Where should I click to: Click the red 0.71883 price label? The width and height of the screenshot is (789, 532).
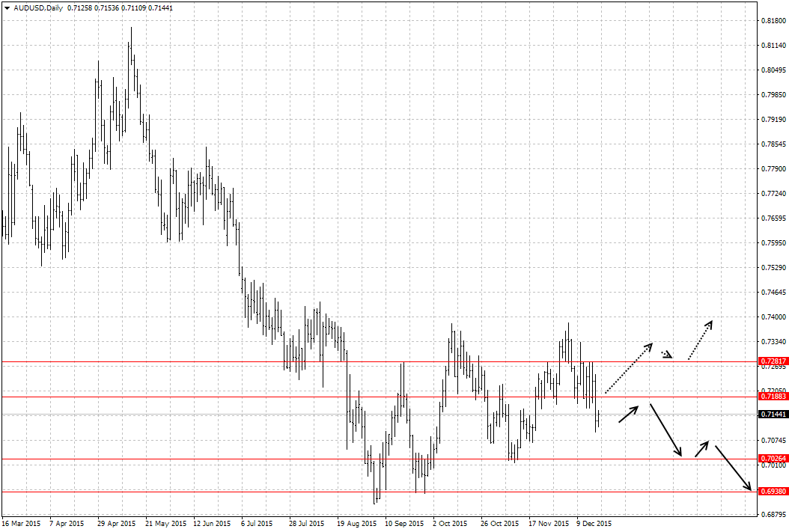pyautogui.click(x=773, y=397)
